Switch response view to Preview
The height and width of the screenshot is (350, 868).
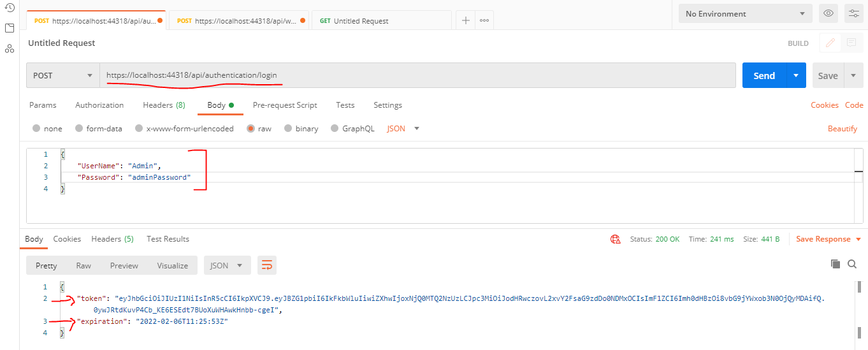point(124,266)
